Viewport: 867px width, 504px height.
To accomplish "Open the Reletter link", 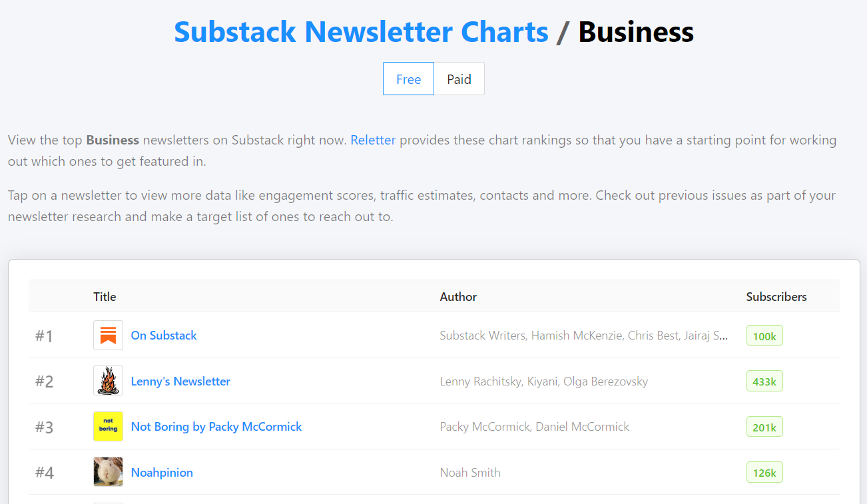I will (x=373, y=140).
